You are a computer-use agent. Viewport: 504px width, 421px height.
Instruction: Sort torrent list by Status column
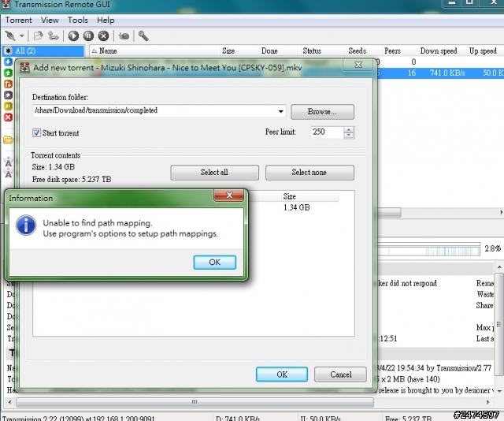tap(323, 51)
